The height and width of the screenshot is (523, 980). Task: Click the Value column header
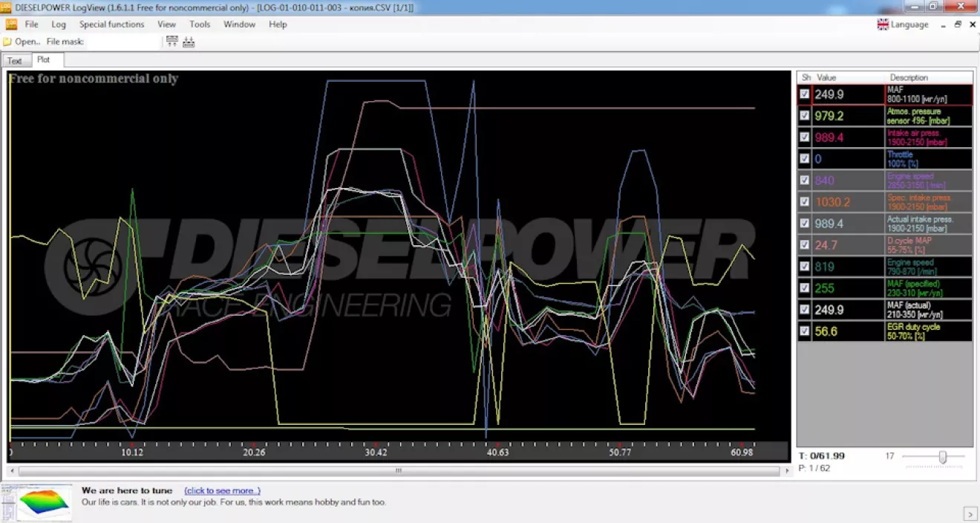pos(849,77)
